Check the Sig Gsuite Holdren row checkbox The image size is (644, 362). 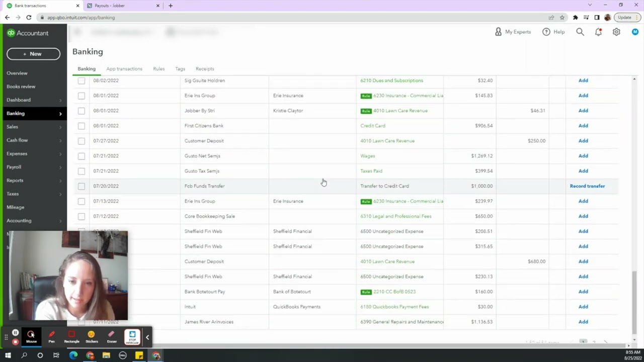tap(82, 80)
